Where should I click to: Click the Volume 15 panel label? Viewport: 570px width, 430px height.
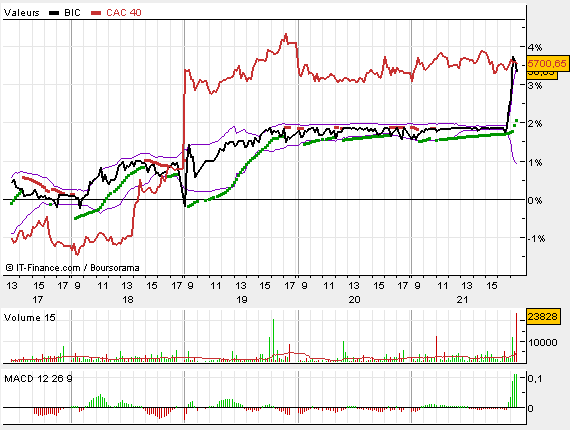coord(29,318)
